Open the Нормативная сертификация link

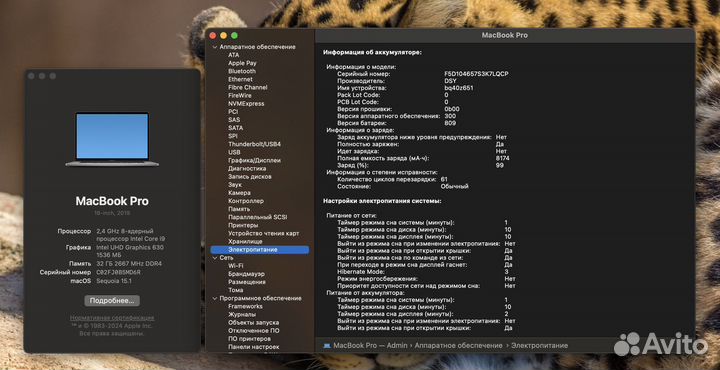(x=112, y=318)
